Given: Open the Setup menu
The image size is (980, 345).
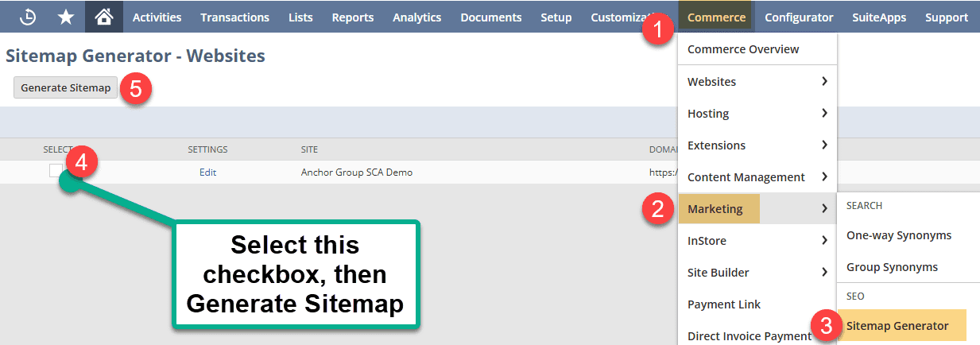Looking at the screenshot, I should [x=556, y=17].
